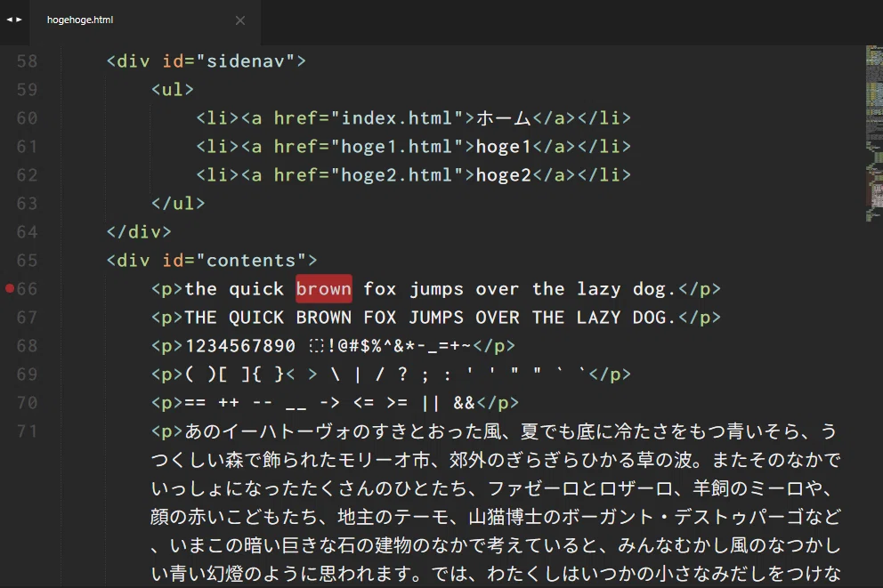The width and height of the screenshot is (883, 588).
Task: Click the "hoge1.html" href value
Action: pyautogui.click(x=397, y=146)
